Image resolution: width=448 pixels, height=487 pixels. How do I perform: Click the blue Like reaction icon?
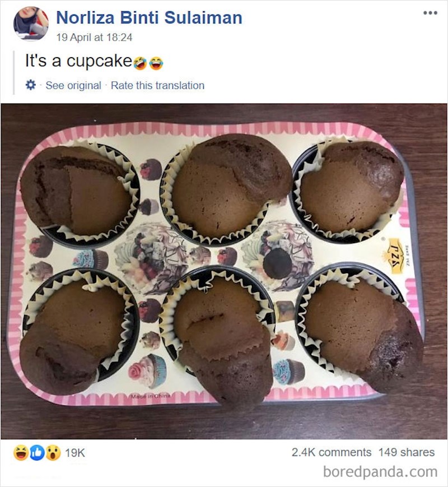(x=36, y=453)
